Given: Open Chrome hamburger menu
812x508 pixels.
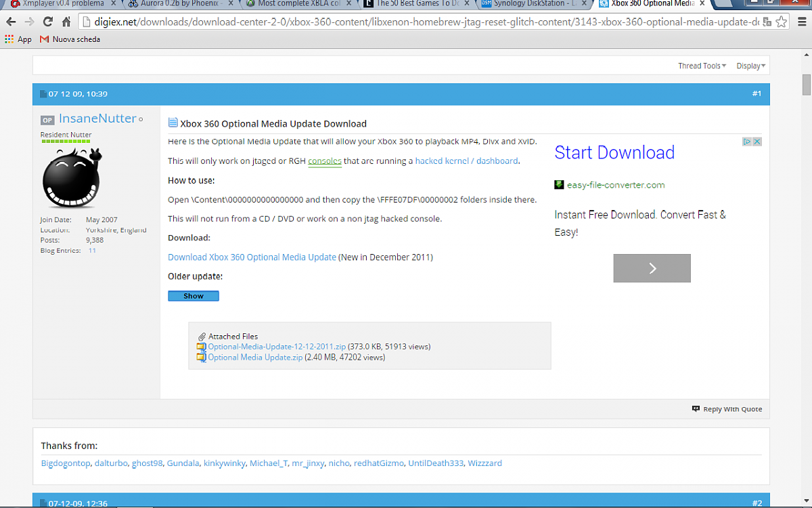Looking at the screenshot, I should (802, 22).
